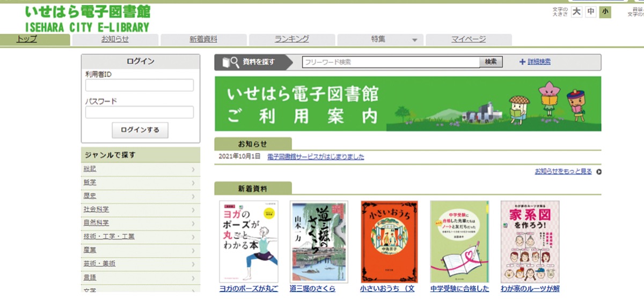Open the yoga pose book cover

click(249, 242)
